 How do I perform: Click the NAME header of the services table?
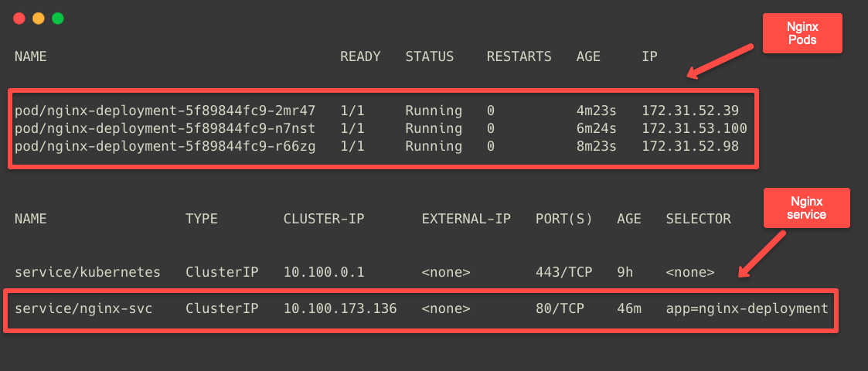pos(30,219)
